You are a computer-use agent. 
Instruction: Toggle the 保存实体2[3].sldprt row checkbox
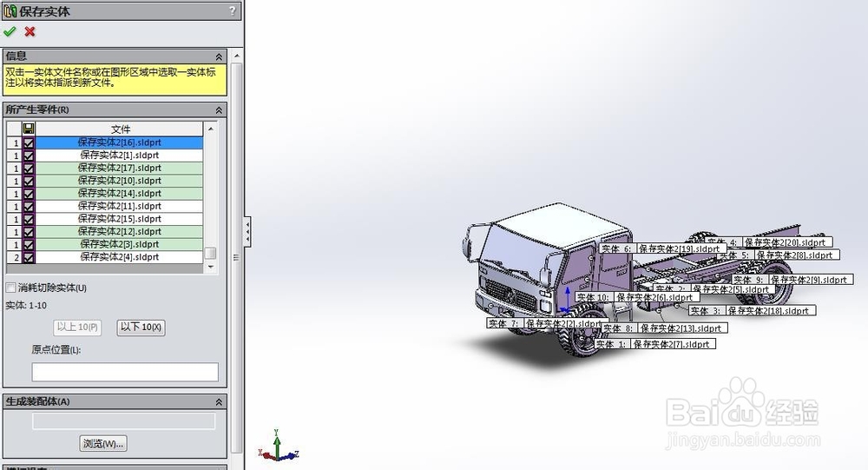(29, 244)
